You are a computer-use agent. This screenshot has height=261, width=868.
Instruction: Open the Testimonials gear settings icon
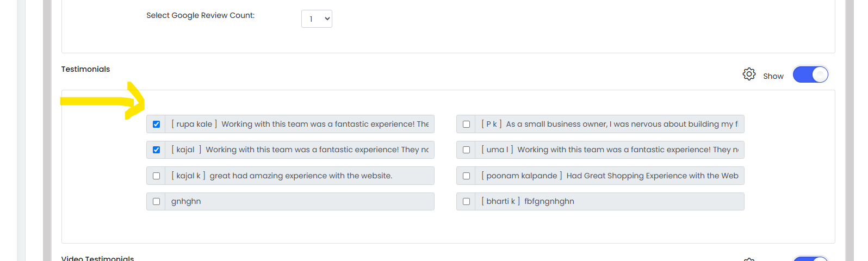749,74
